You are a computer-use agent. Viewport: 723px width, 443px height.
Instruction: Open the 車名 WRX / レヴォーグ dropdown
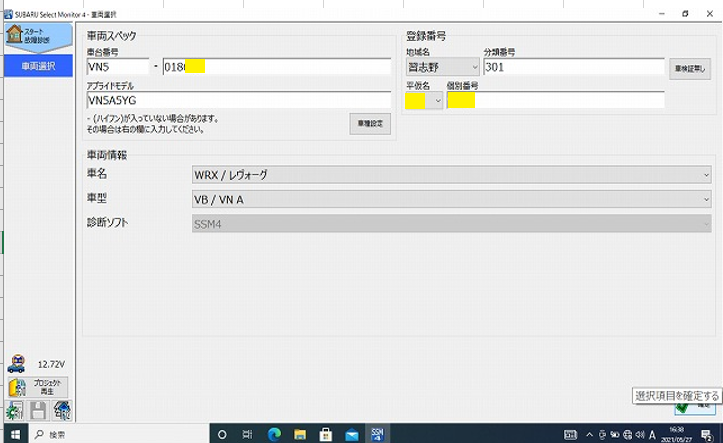pos(451,175)
